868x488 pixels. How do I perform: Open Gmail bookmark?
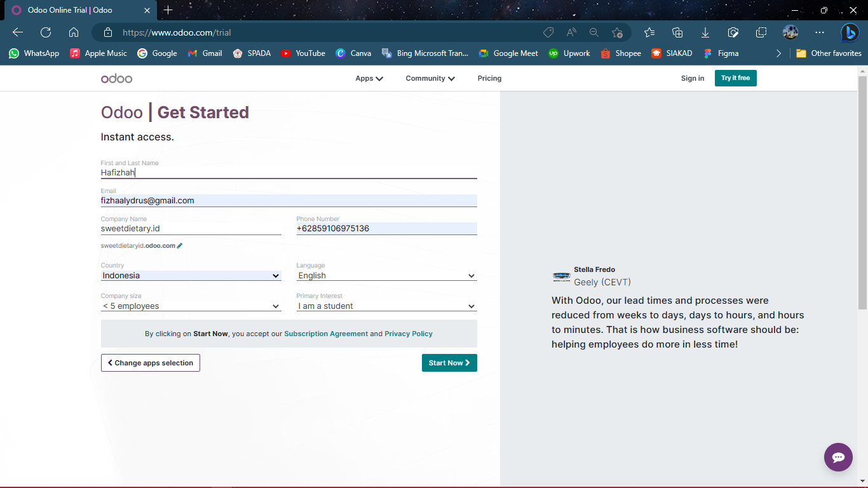point(205,53)
